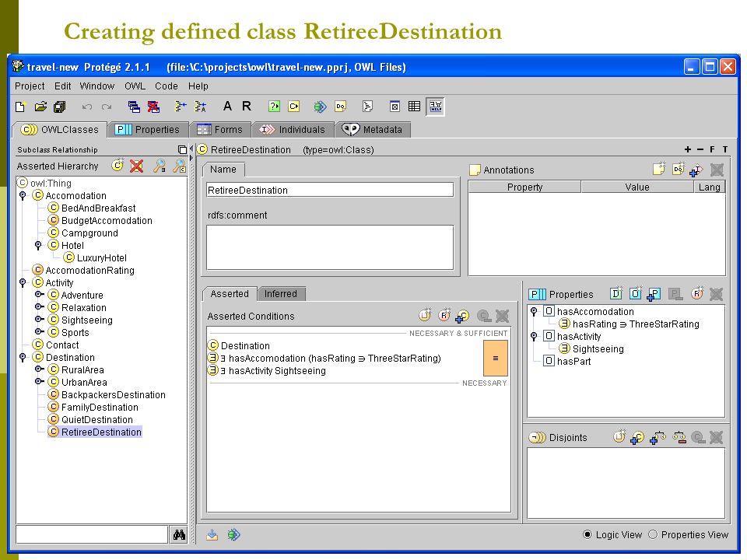Click create datatype property icon in Properties

point(616,294)
